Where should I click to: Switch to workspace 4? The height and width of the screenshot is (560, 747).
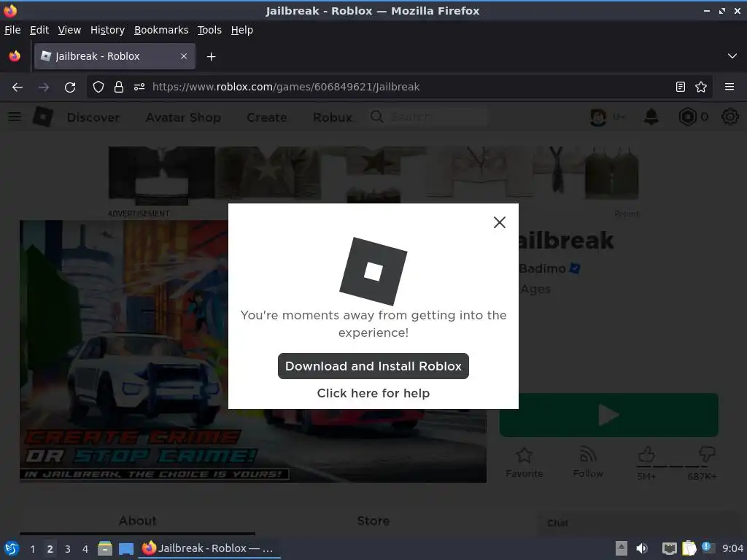pos(85,549)
